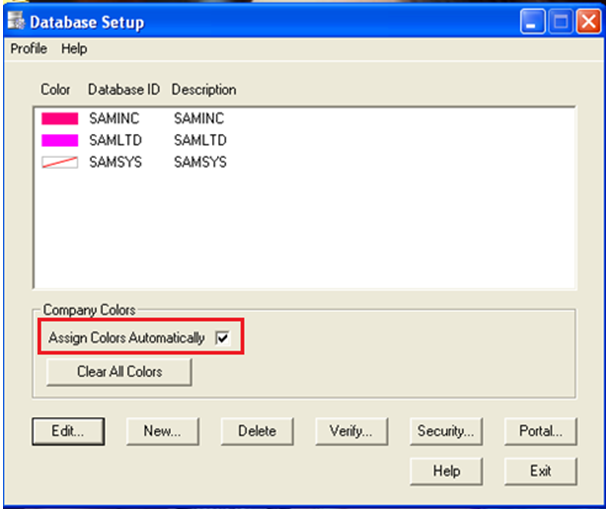Select SAMLTD in Database ID column
Viewport: 607px width, 509px height.
[115, 140]
